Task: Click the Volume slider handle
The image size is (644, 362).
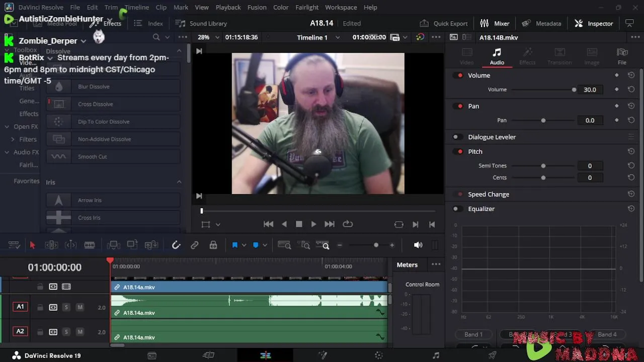Action: click(574, 89)
